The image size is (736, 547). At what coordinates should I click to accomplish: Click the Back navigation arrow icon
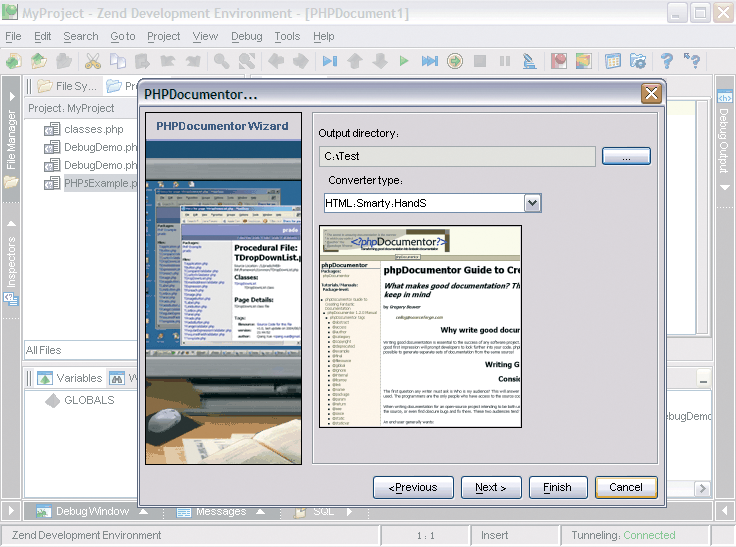click(x=276, y=61)
